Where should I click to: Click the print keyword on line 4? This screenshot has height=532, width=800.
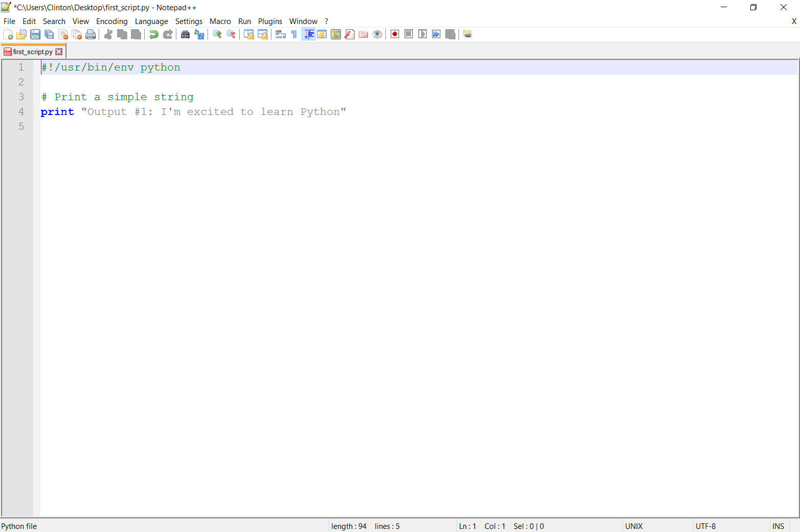tap(57, 112)
